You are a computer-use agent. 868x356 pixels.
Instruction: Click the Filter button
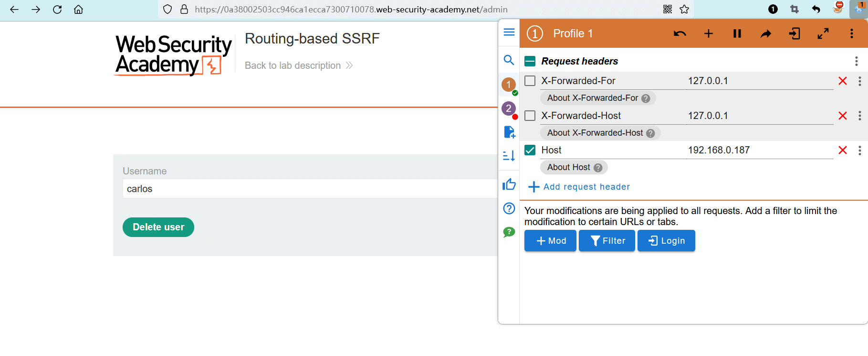[x=607, y=241]
